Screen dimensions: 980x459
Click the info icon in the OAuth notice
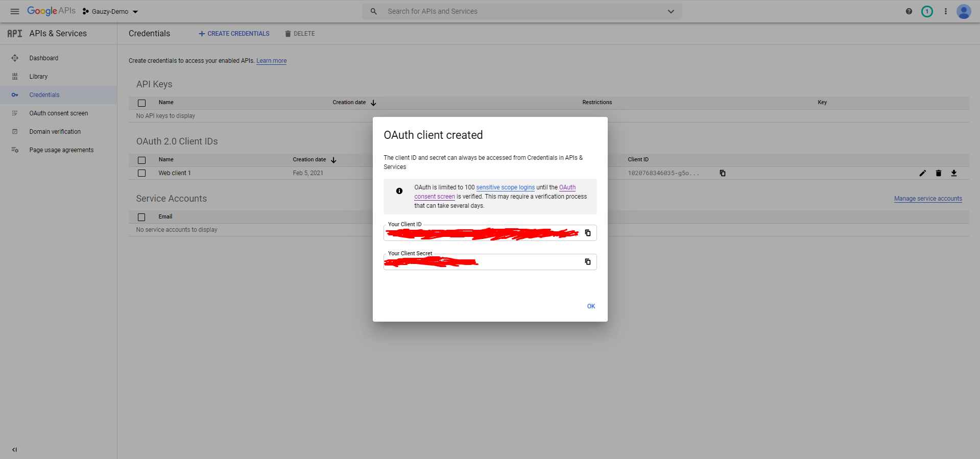(x=399, y=191)
